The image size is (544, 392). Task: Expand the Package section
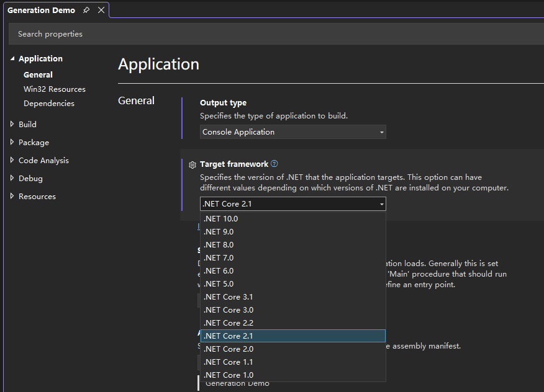point(12,142)
